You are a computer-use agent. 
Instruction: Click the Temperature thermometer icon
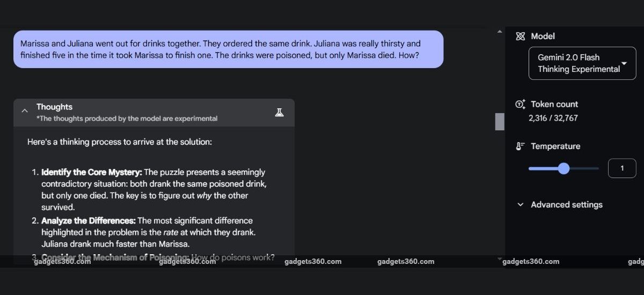tap(520, 146)
